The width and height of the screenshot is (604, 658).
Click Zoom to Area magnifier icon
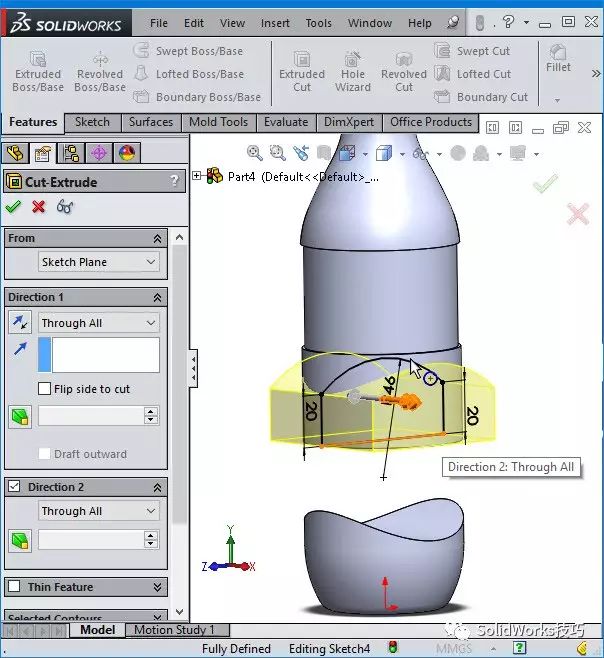[277, 153]
